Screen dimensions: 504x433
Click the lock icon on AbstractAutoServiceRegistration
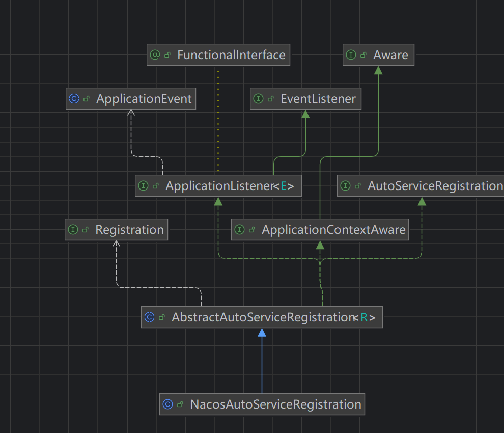pyautogui.click(x=162, y=317)
